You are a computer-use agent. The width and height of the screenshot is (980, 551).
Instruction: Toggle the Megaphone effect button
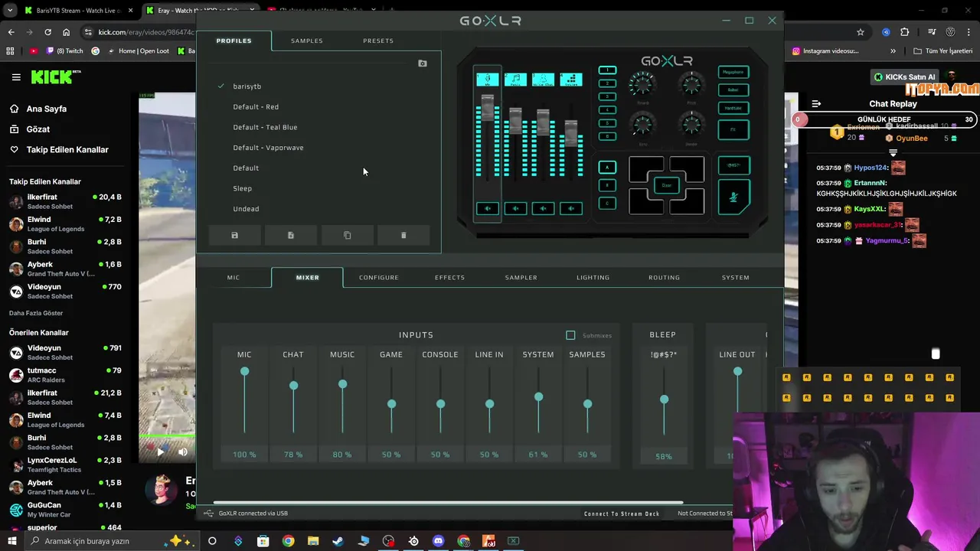point(733,72)
